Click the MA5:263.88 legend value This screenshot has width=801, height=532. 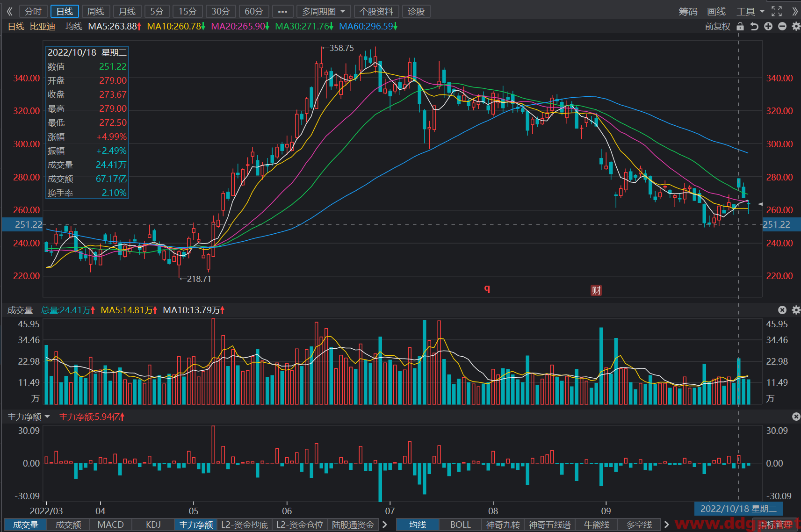point(115,26)
